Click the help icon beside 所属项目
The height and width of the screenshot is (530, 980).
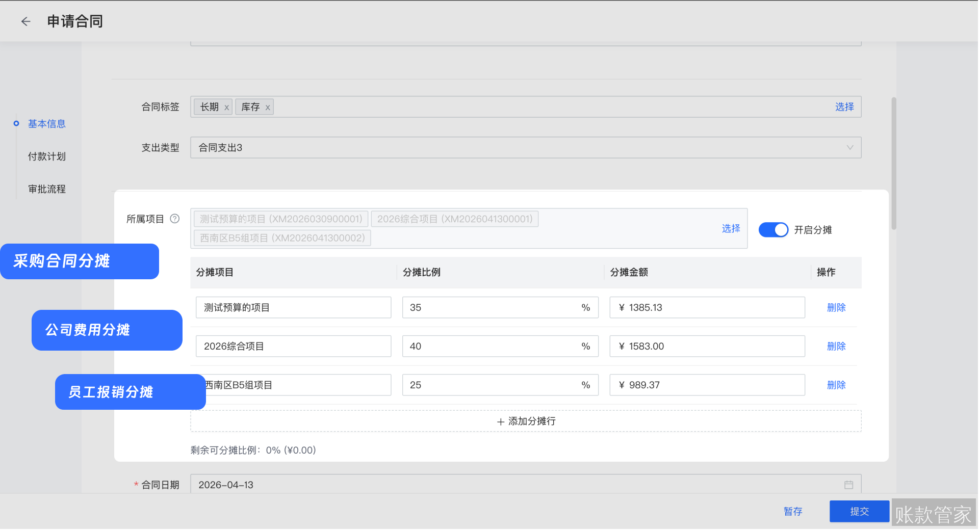175,219
